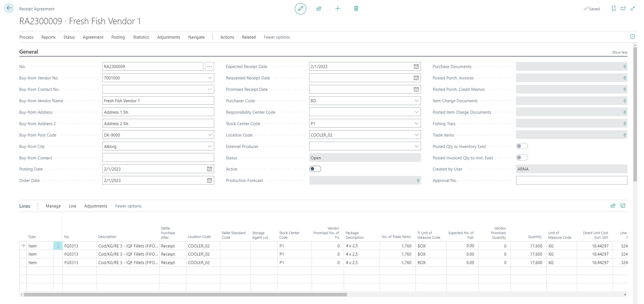Toggle Posted Qty to Inventory Exist
The image size is (644, 304).
522,146
